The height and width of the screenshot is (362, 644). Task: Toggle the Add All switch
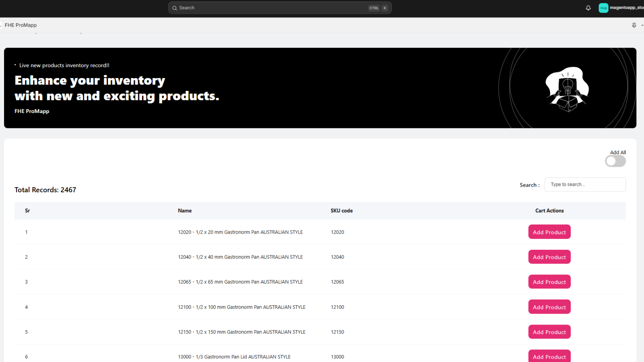pos(615,161)
